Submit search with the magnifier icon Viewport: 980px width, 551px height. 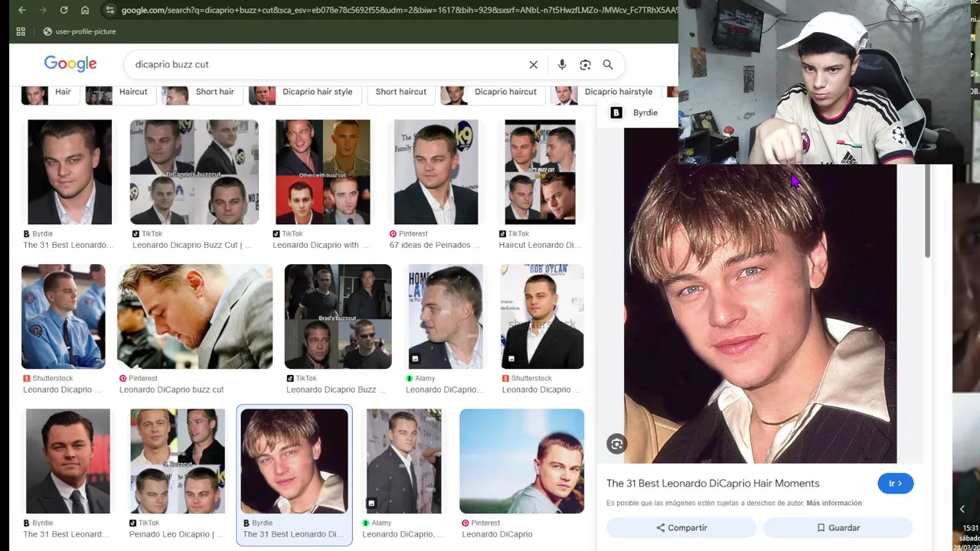coord(608,65)
